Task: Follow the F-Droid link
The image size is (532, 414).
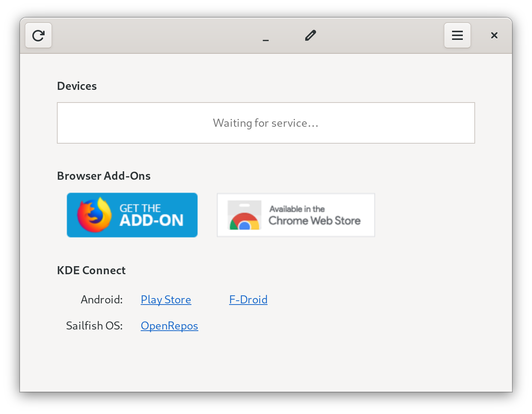Action: point(248,300)
